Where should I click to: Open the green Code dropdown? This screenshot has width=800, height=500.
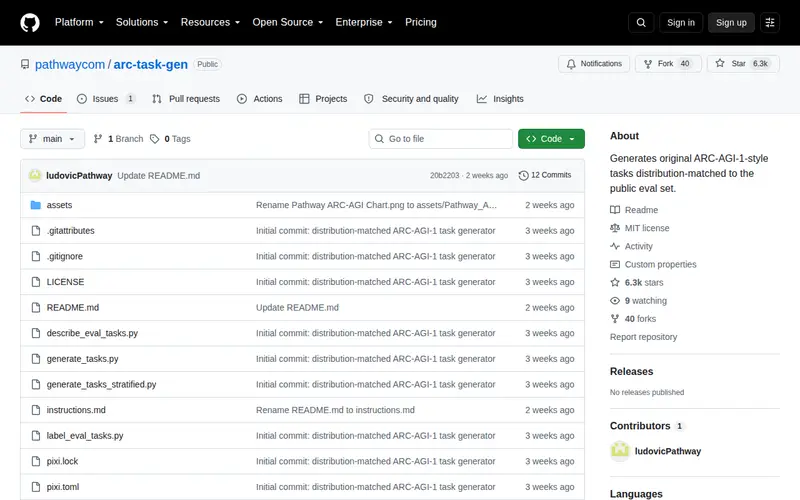tap(551, 139)
